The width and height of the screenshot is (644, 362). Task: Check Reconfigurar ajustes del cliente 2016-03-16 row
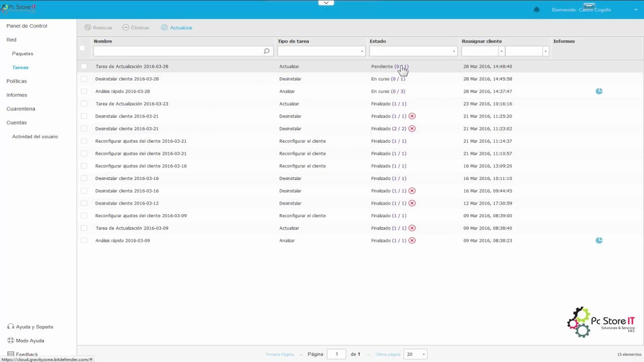[x=84, y=166]
